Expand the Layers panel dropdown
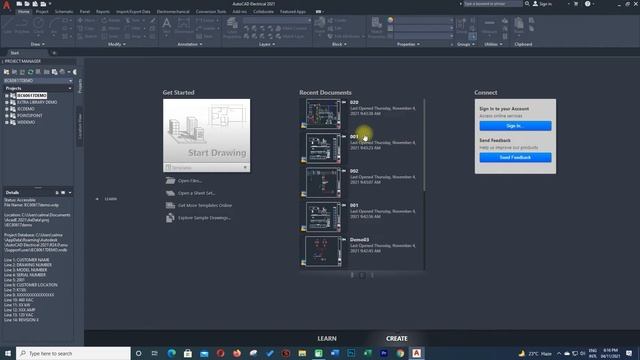Image resolution: width=640 pixels, height=360 pixels. (x=267, y=44)
